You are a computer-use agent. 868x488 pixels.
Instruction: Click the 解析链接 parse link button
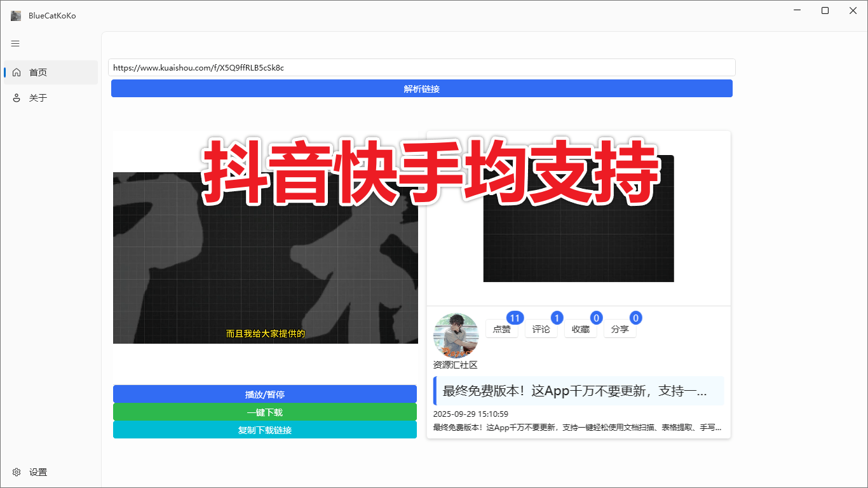421,88
